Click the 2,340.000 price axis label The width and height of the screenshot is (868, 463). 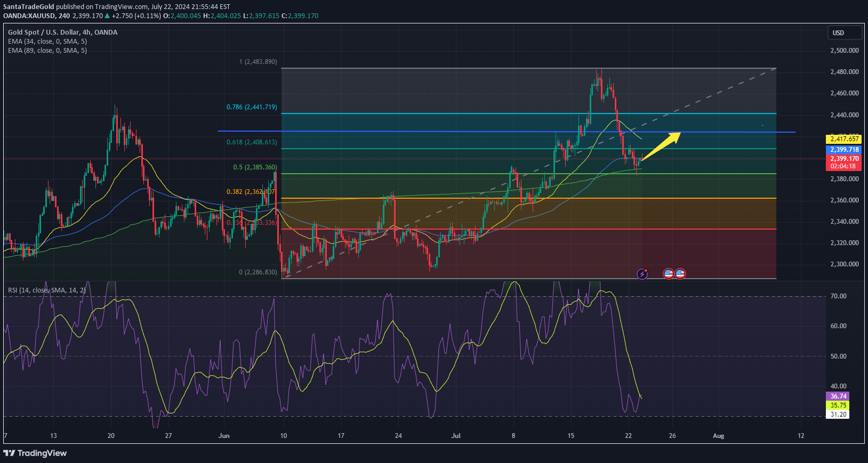[845, 222]
